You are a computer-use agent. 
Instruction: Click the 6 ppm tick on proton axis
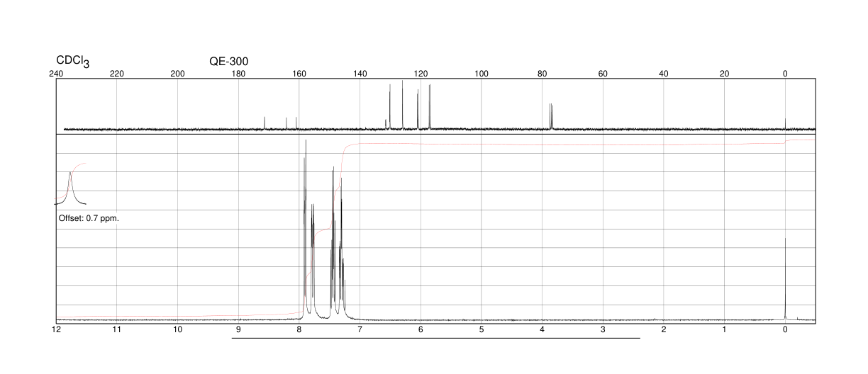coord(421,330)
